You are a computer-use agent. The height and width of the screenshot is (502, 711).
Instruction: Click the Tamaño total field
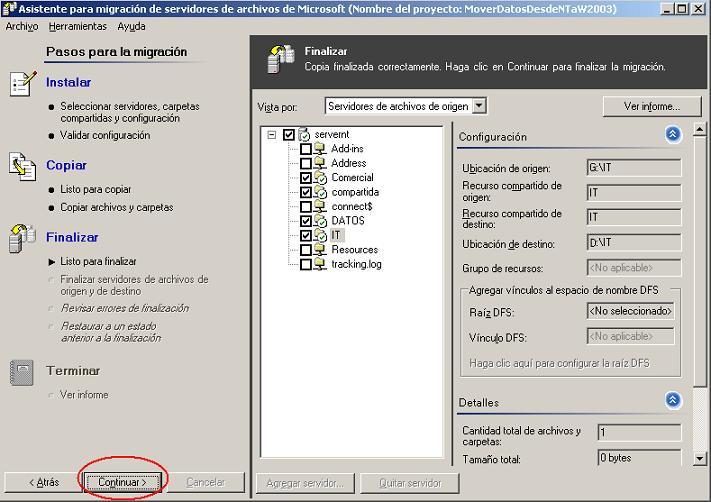click(x=639, y=458)
